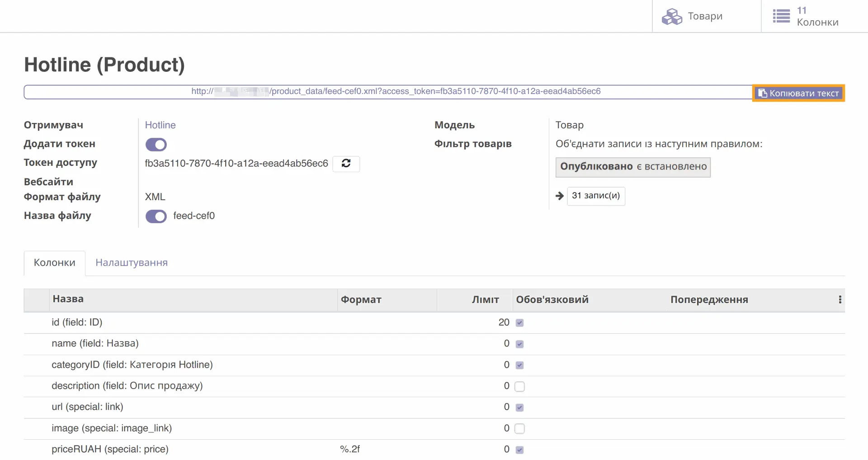Regenerate access token with refresh icon
The width and height of the screenshot is (868, 460).
tap(346, 164)
